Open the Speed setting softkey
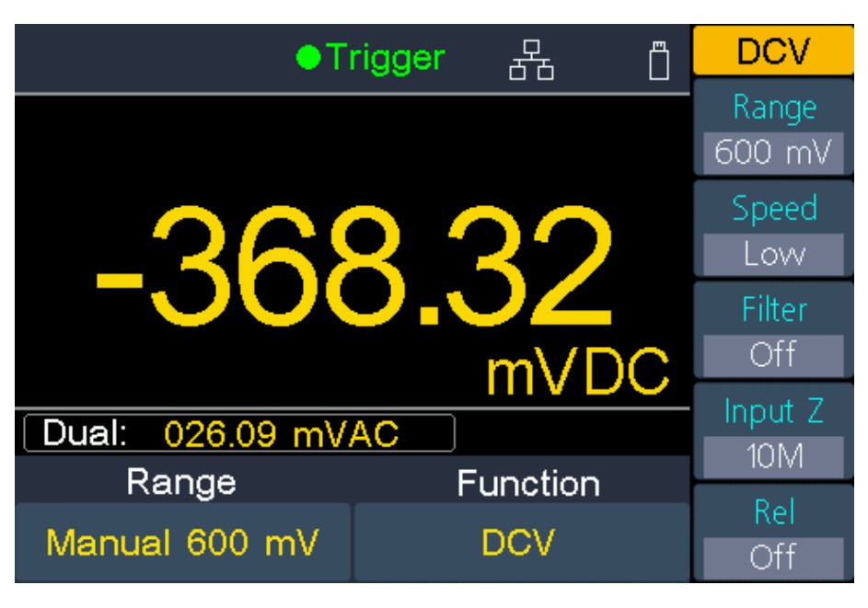This screenshot has height=608, width=868. [x=774, y=209]
